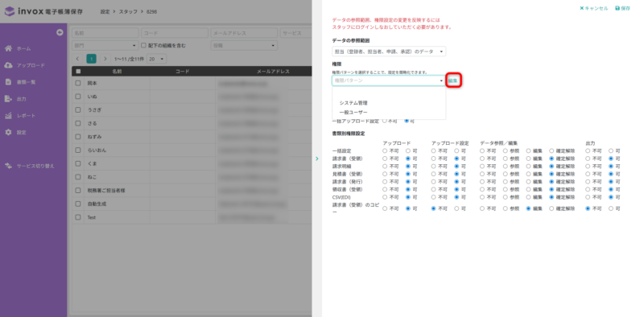Click 設定 in the breadcrumb
The height and width of the screenshot is (317, 644).
pos(105,11)
